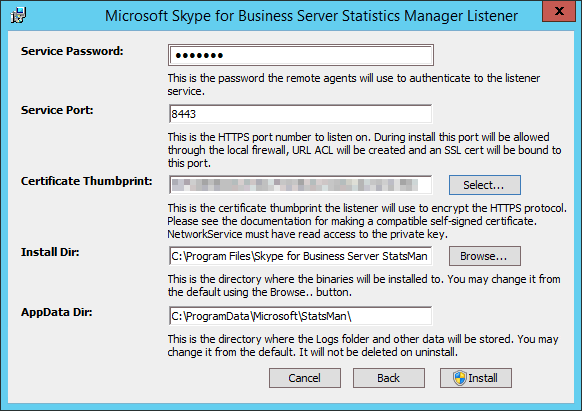This screenshot has height=411, width=582.
Task: Open the certificate Select... dialog
Action: (x=485, y=185)
